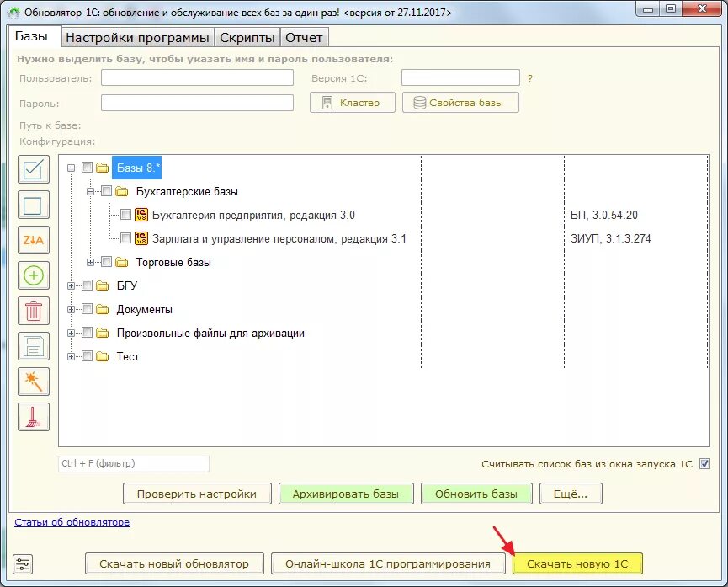
Task: Click the deselect-all empty square icon
Action: 34,205
